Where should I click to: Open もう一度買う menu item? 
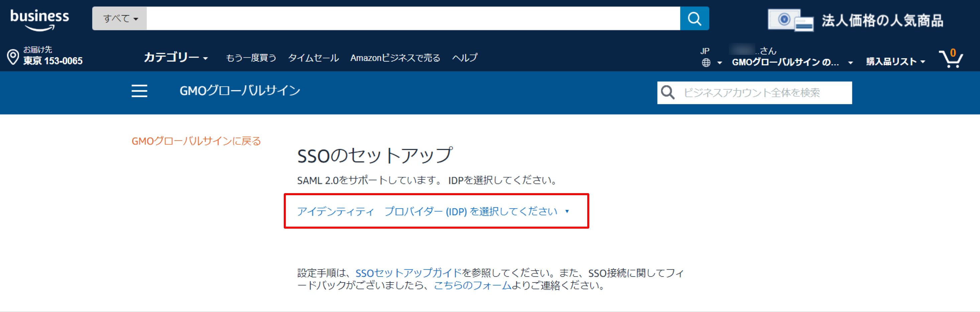pyautogui.click(x=251, y=58)
